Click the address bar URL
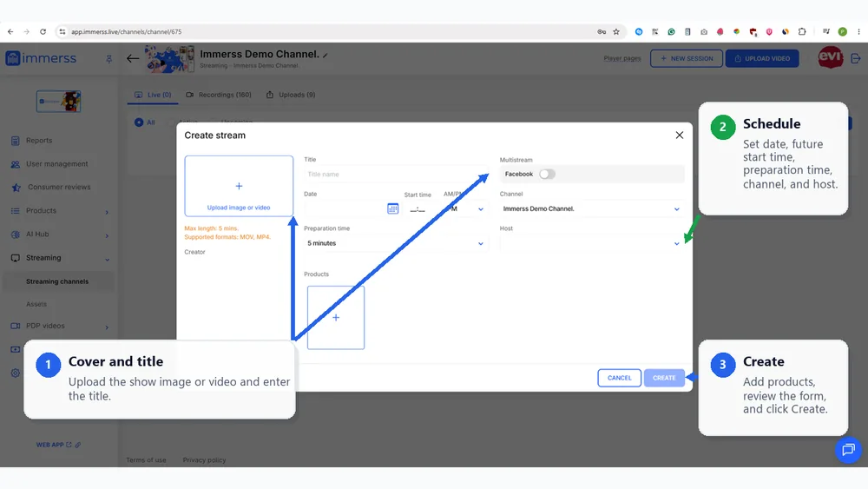Screen dimensions: 868x489 click(126, 31)
